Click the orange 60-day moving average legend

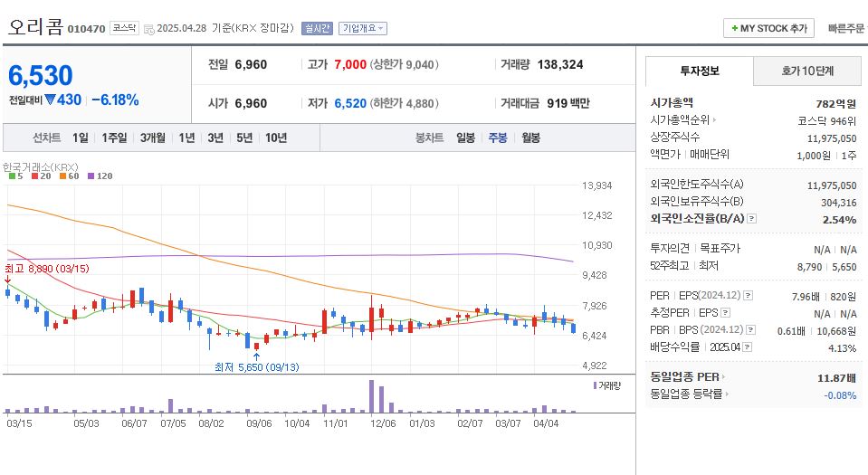[x=70, y=176]
